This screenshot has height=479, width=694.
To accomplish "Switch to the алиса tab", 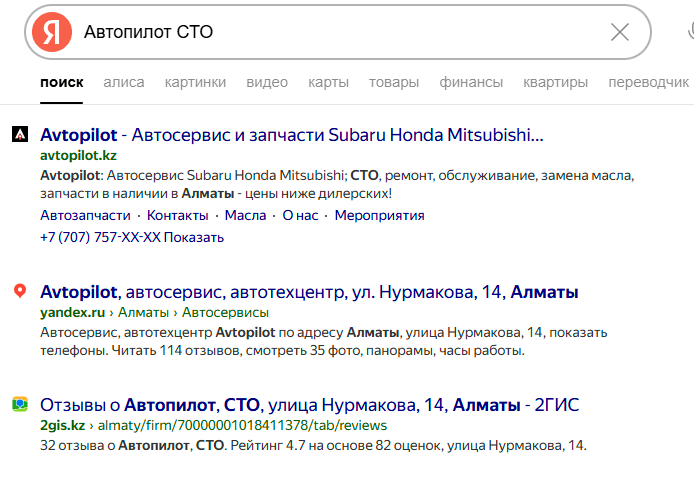I will point(123,82).
